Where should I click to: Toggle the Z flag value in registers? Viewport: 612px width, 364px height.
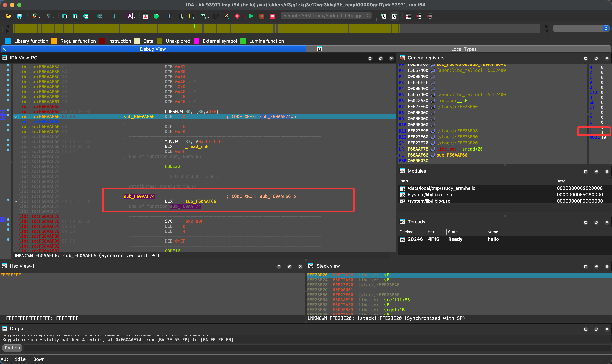point(602,72)
